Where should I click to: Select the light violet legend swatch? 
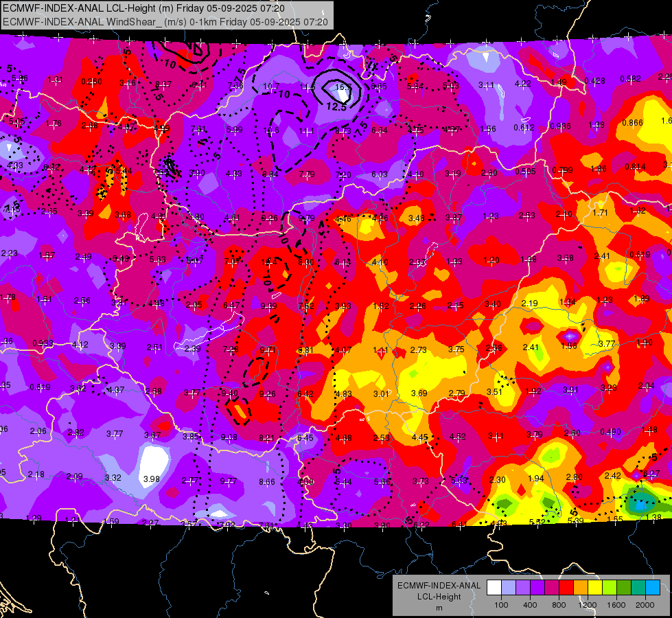523,588
